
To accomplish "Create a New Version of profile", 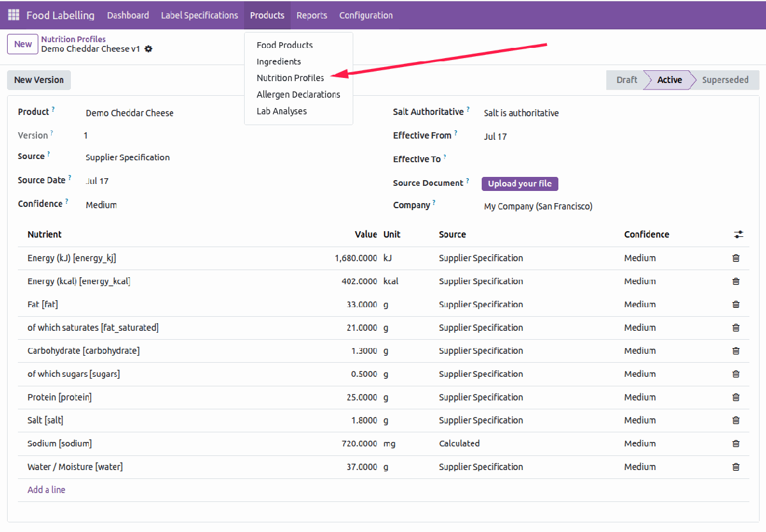I will [39, 80].
